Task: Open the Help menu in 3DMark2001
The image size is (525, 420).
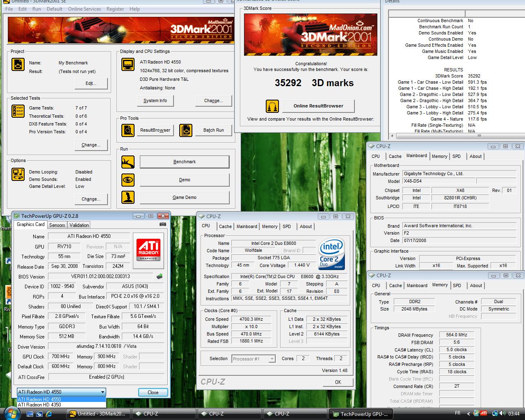Action: point(135,9)
